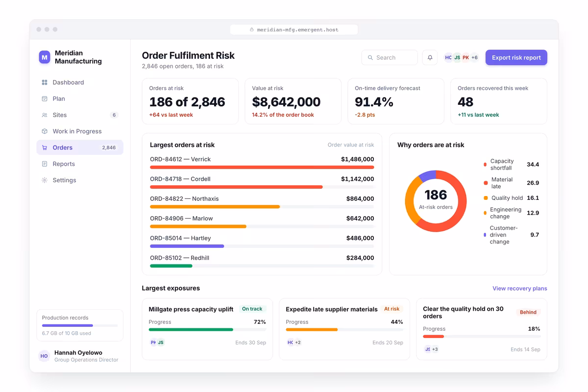Image resolution: width=588 pixels, height=392 pixels.
Task: Open Settings in the sidebar
Action: click(x=80, y=180)
